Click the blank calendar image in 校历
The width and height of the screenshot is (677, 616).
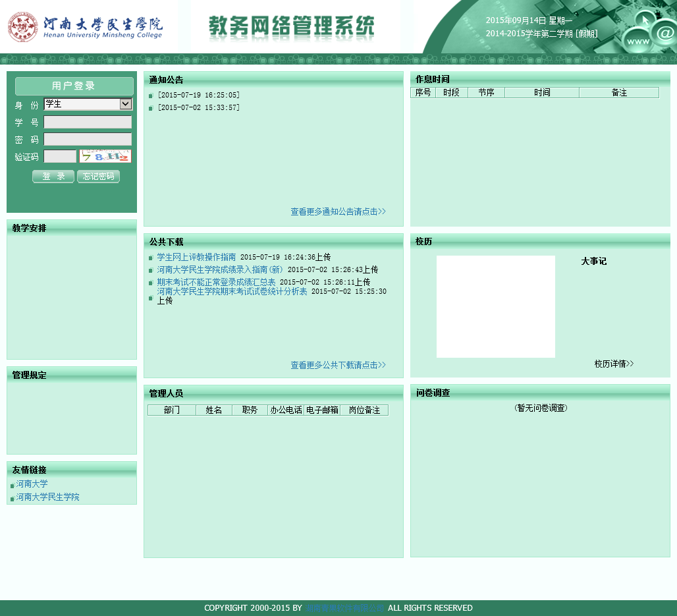[496, 307]
